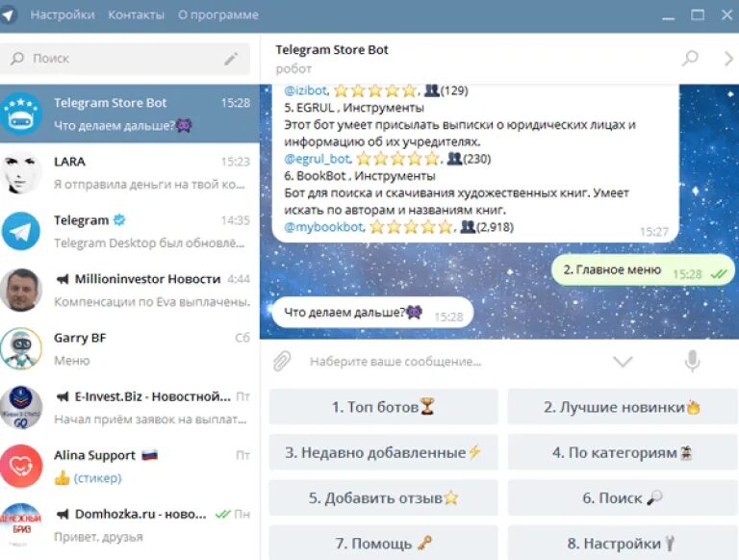Open Domhozka.ru channel

(130, 525)
